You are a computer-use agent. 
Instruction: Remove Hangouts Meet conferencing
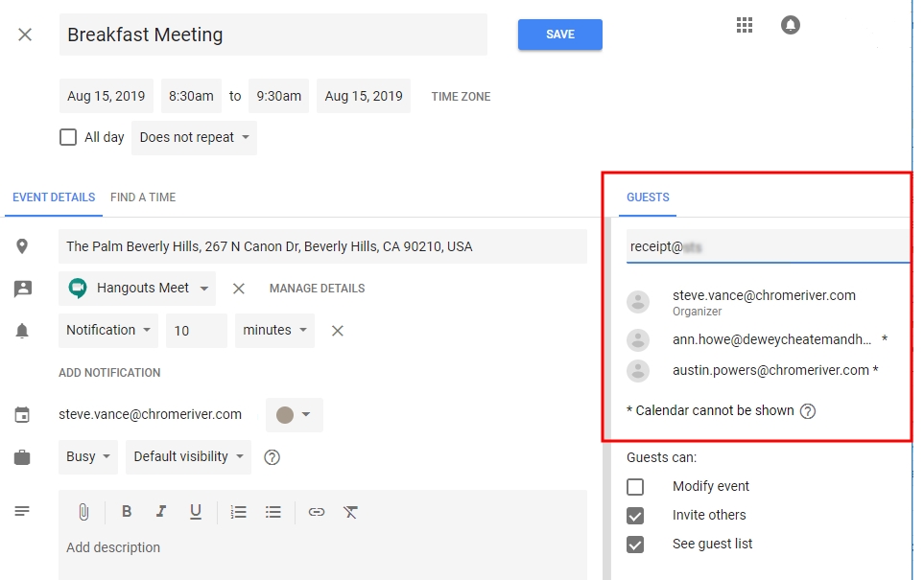click(x=239, y=289)
